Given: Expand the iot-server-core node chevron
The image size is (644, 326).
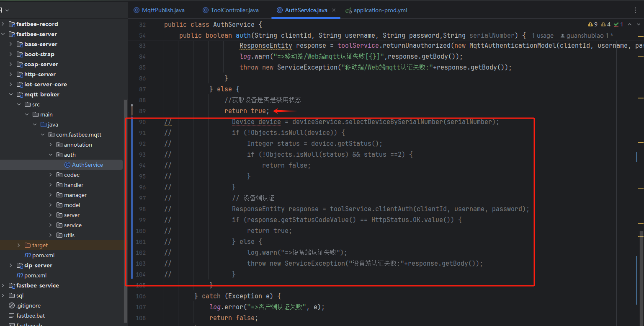Looking at the screenshot, I should click(x=11, y=84).
